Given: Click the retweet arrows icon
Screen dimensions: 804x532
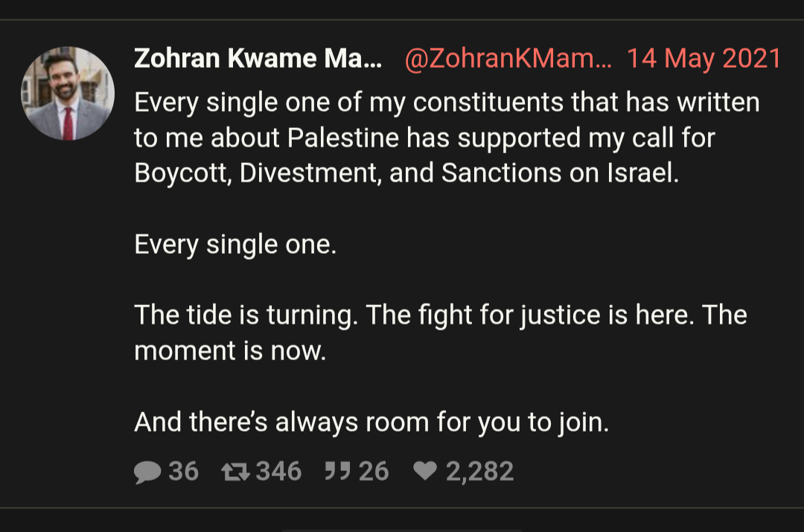Looking at the screenshot, I should (236, 472).
